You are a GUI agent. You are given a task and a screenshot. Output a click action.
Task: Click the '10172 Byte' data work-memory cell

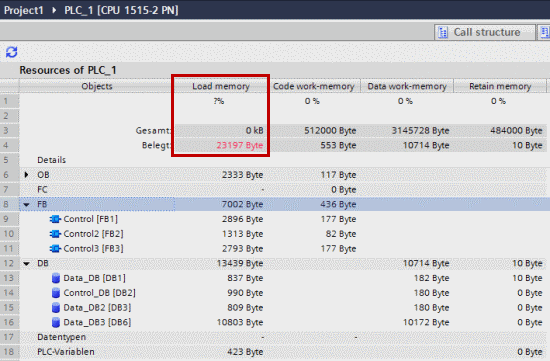(x=426, y=322)
